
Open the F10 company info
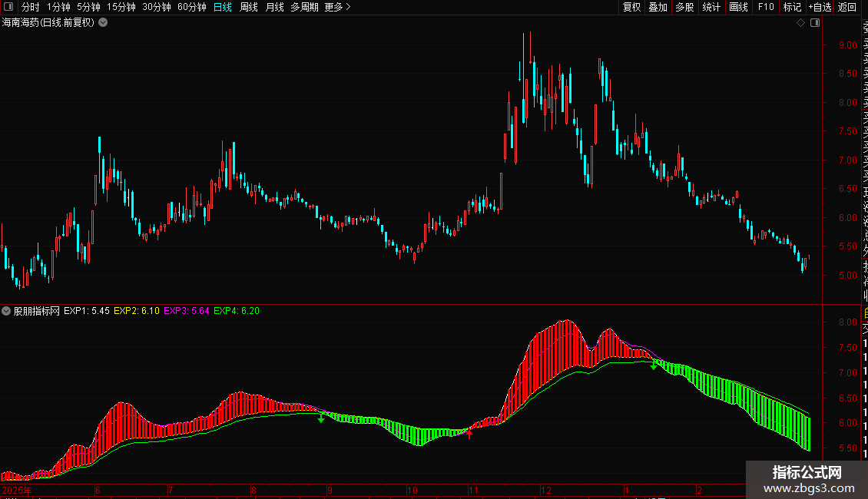click(766, 7)
